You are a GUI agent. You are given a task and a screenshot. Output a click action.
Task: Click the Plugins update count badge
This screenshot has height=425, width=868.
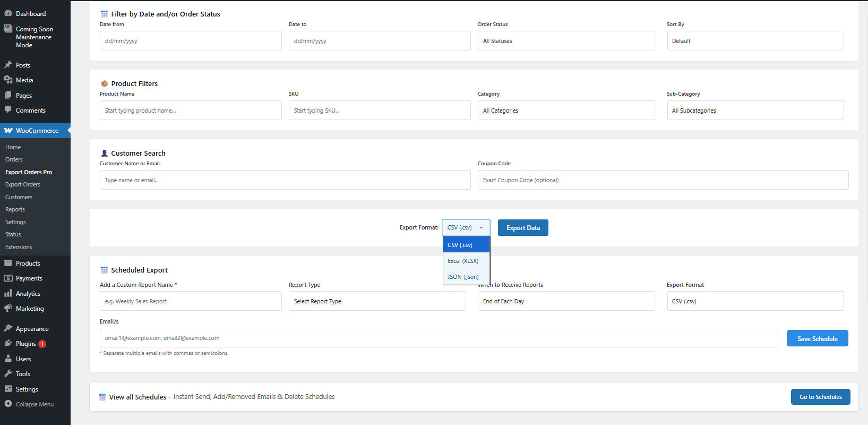[42, 344]
